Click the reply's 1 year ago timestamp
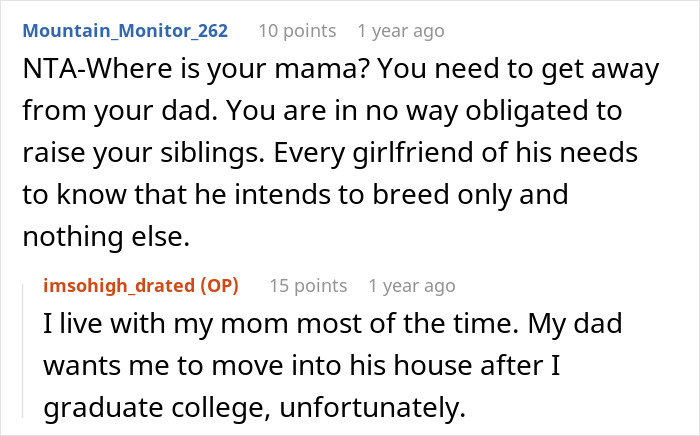 click(413, 285)
